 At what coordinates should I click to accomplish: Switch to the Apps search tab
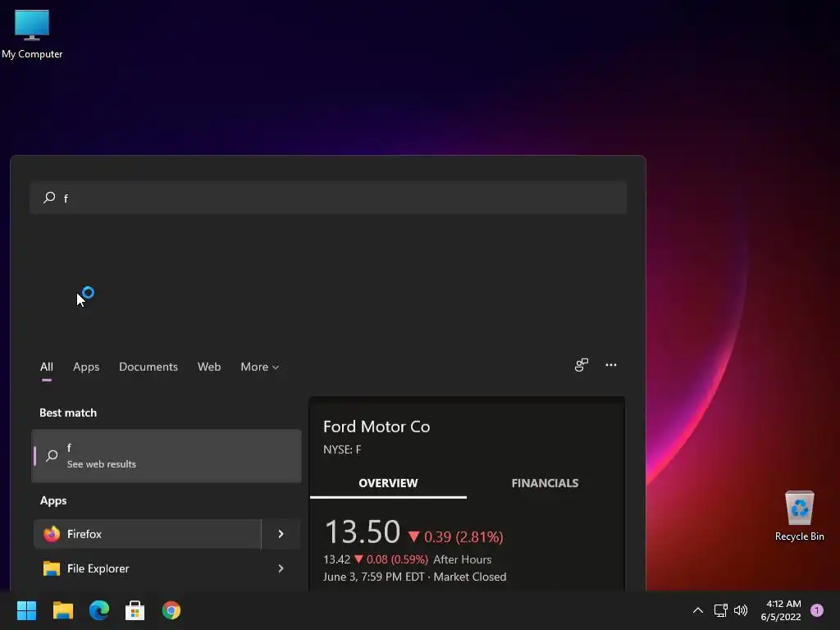(86, 367)
